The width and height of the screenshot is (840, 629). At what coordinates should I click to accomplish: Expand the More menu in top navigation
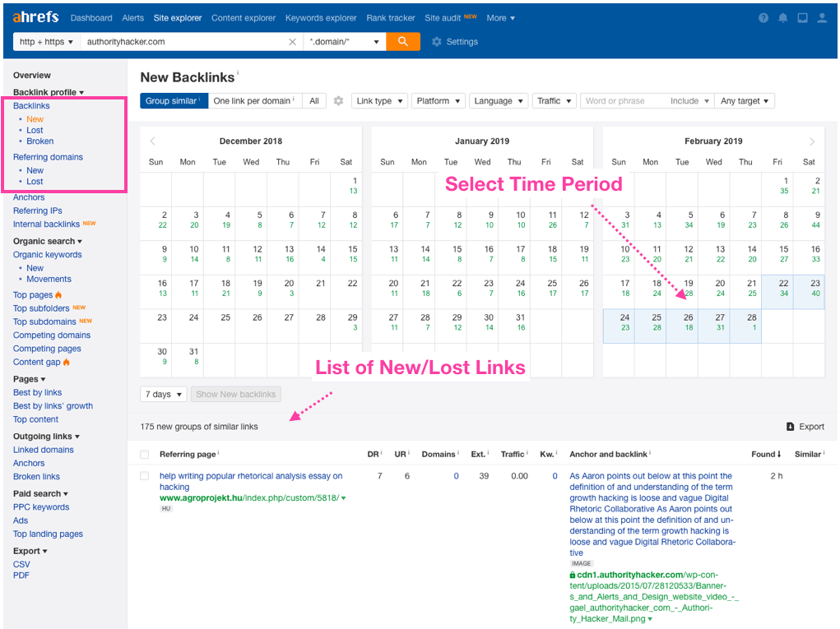pyautogui.click(x=500, y=17)
